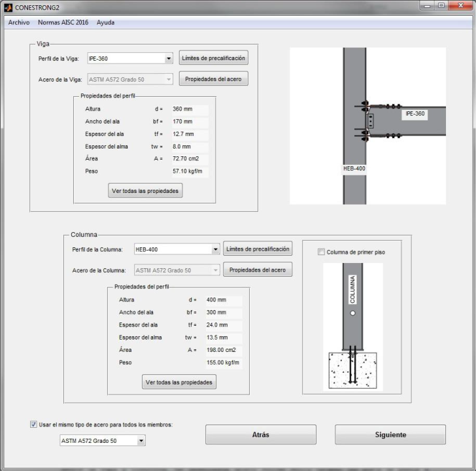Click the beam Altura value field
This screenshot has height=471, width=476.
(x=190, y=109)
